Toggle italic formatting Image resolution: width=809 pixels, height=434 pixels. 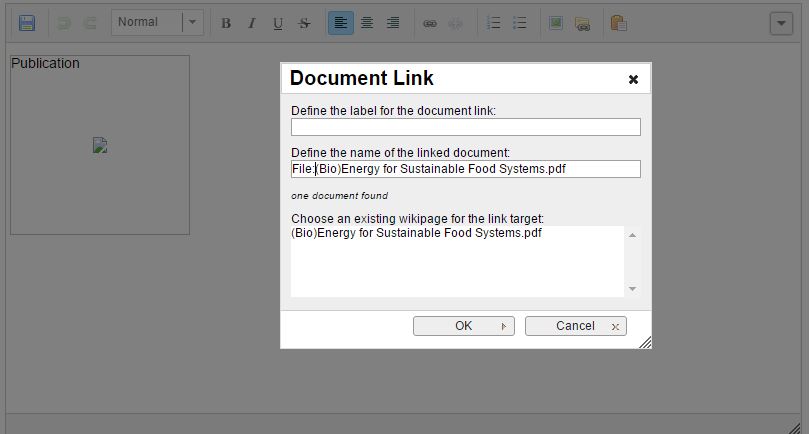click(252, 23)
